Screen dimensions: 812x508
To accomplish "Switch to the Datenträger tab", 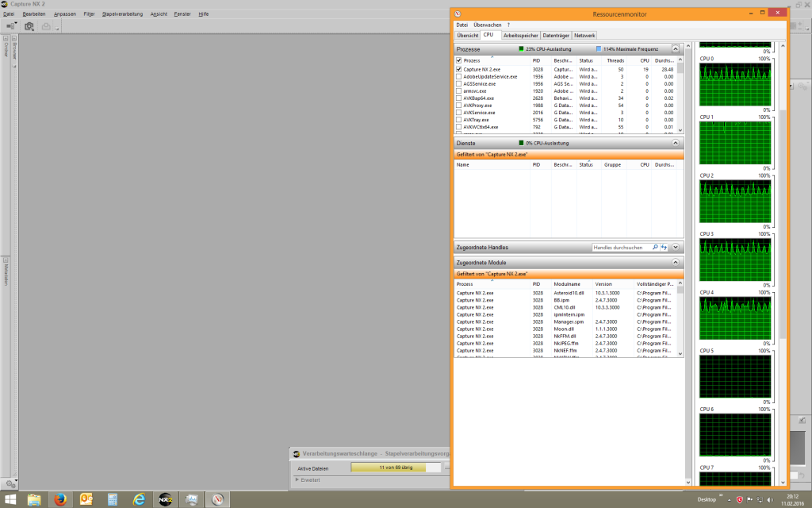I will [556, 35].
